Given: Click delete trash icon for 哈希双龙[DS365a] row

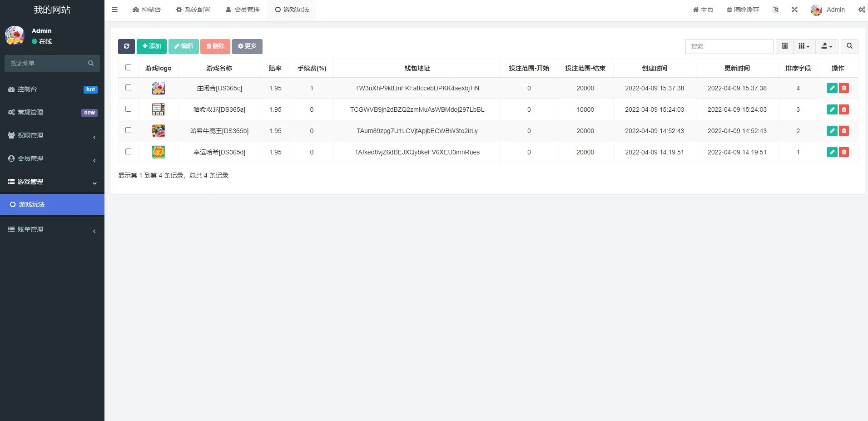Looking at the screenshot, I should [x=844, y=109].
